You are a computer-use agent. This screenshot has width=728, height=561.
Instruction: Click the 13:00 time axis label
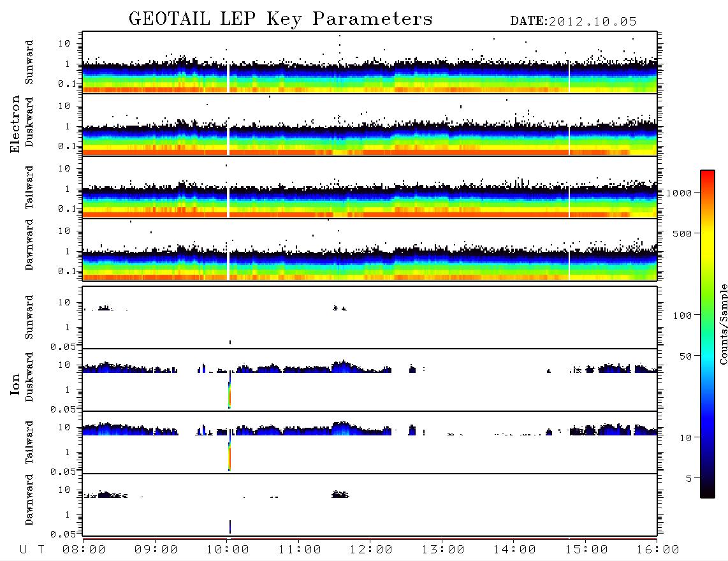(x=442, y=550)
